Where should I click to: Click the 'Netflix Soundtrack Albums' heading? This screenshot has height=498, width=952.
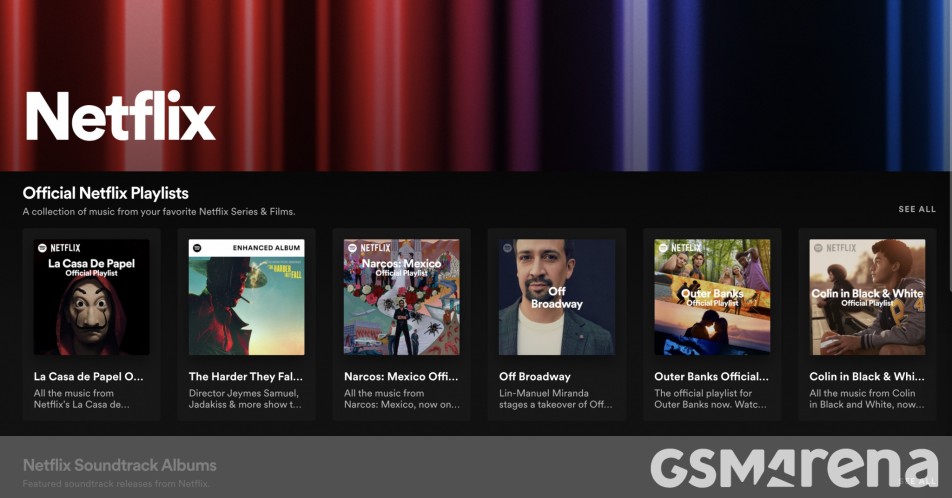pos(120,465)
